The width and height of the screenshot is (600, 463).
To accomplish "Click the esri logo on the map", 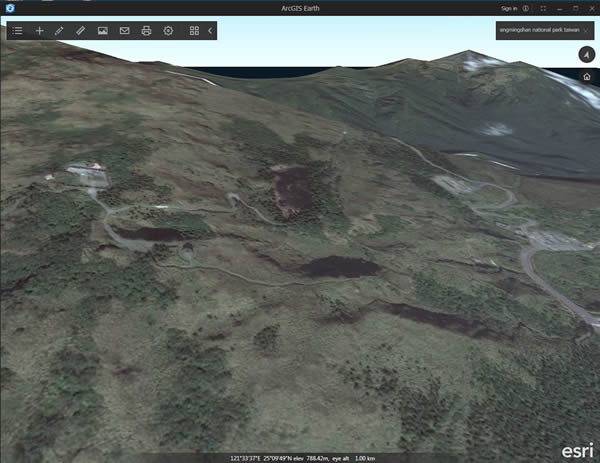I will (577, 450).
